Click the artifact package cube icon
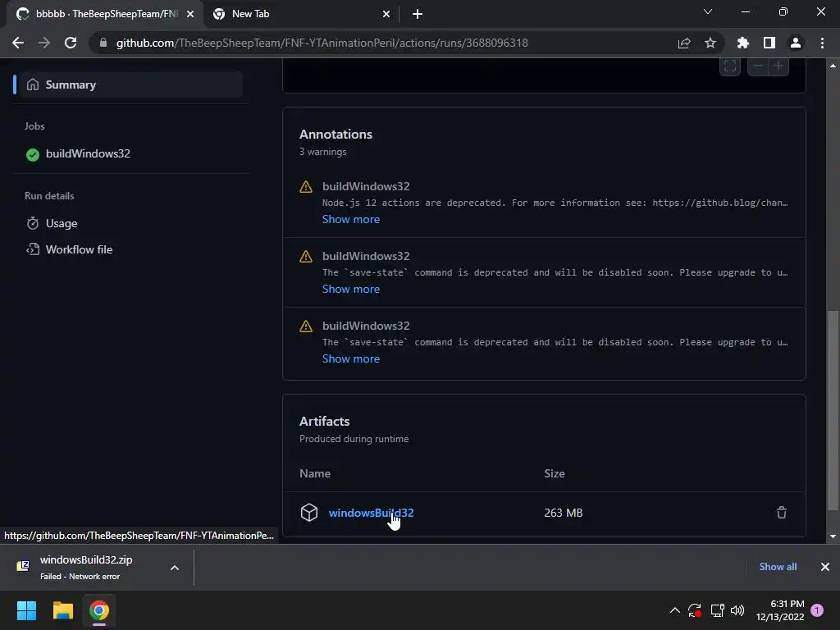This screenshot has width=840, height=630. point(309,513)
